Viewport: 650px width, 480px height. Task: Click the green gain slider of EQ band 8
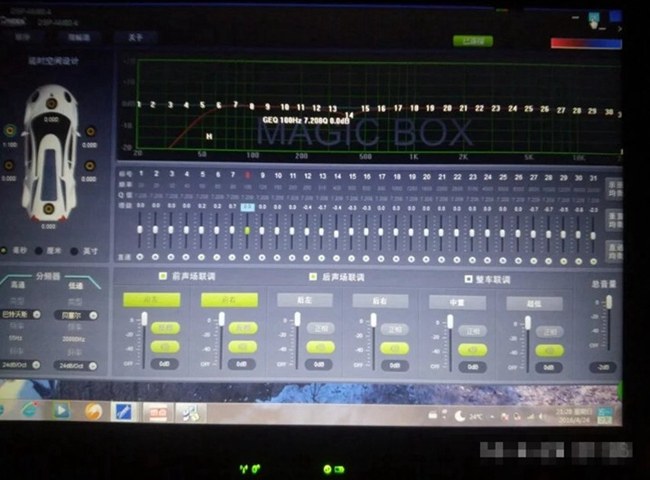click(x=247, y=230)
